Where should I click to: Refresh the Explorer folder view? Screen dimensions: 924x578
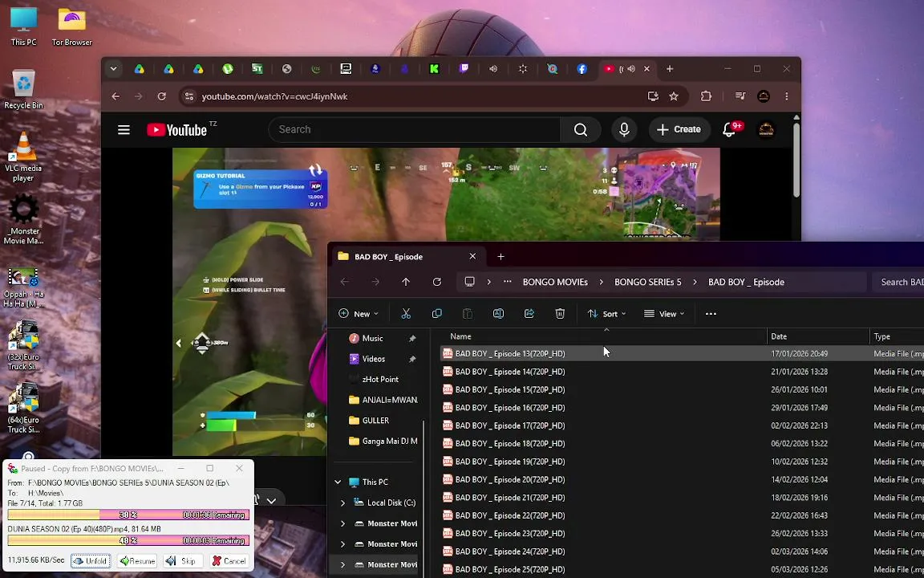tap(436, 282)
